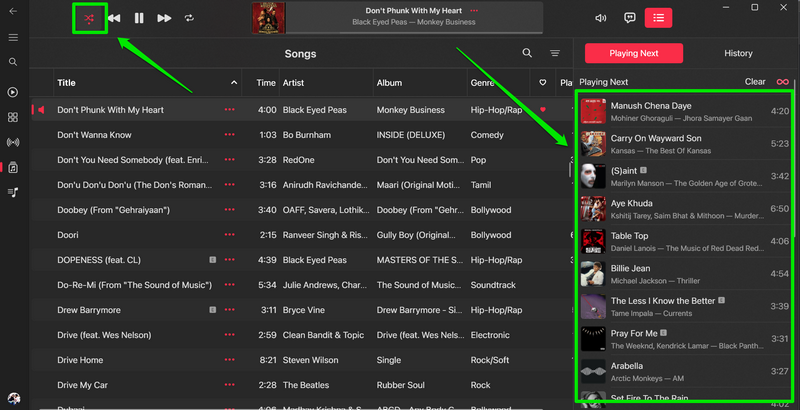Open the volume control
The image size is (800, 410).
pyautogui.click(x=601, y=18)
